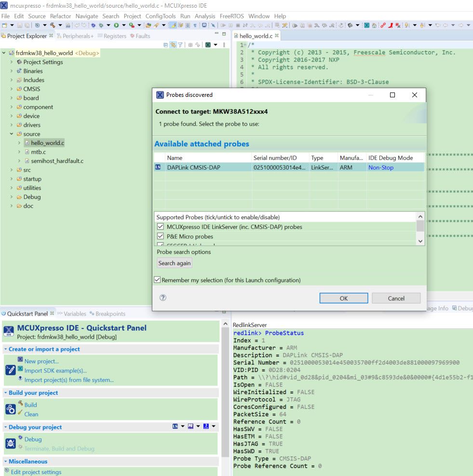The image size is (473, 476).
Task: Select semihost_hardfault.c file
Action: pos(57,161)
